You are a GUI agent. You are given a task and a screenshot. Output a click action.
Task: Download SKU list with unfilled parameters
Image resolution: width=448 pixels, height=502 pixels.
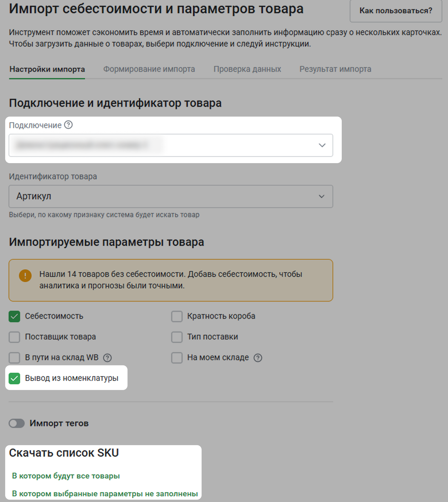[x=105, y=494]
